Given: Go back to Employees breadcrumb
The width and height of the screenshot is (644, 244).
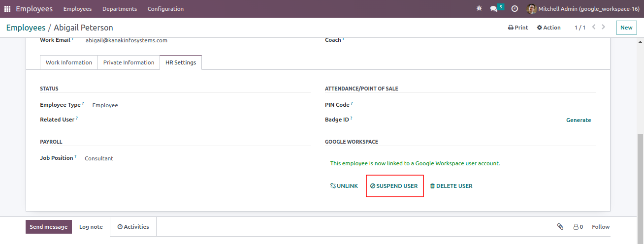Looking at the screenshot, I should [x=26, y=28].
